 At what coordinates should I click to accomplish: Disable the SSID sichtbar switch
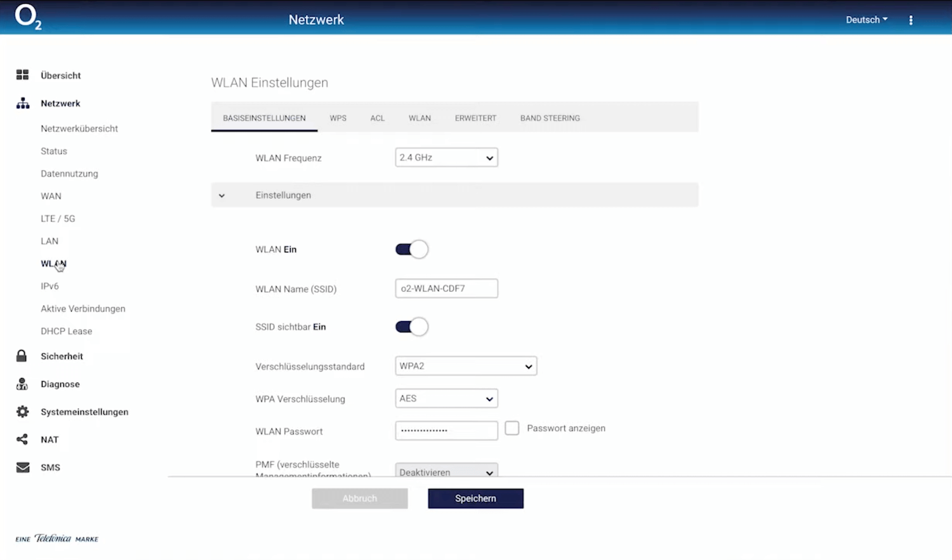pyautogui.click(x=411, y=327)
